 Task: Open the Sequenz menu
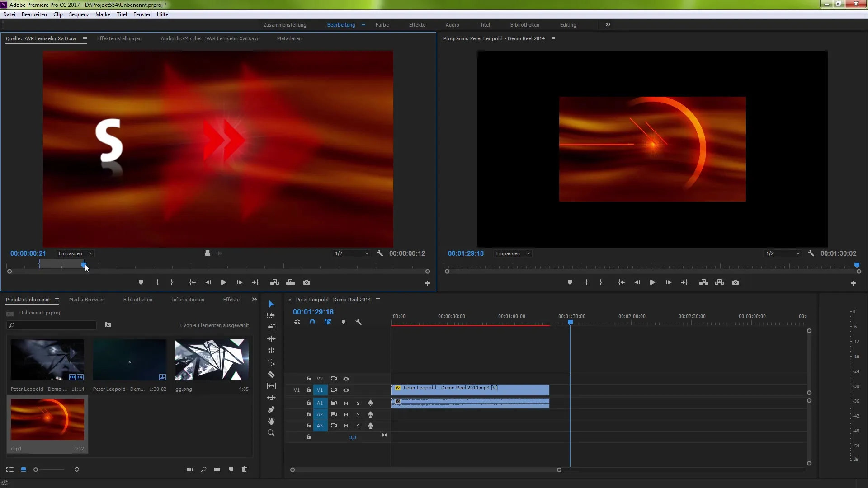tap(79, 14)
